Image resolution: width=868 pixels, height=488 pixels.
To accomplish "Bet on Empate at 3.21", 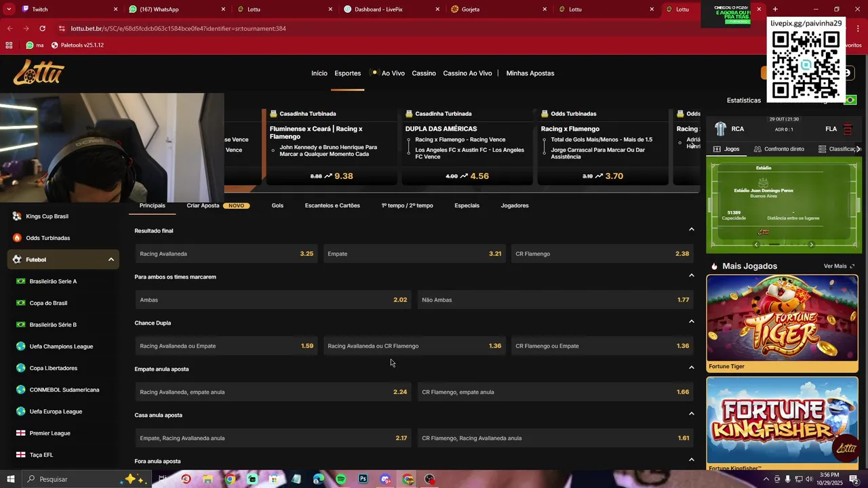I will (x=414, y=253).
